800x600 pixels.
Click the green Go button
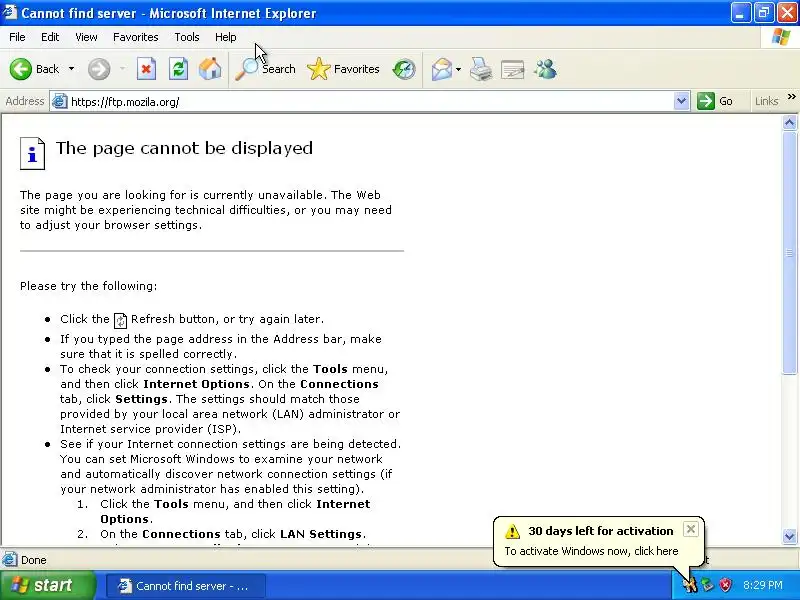point(716,101)
